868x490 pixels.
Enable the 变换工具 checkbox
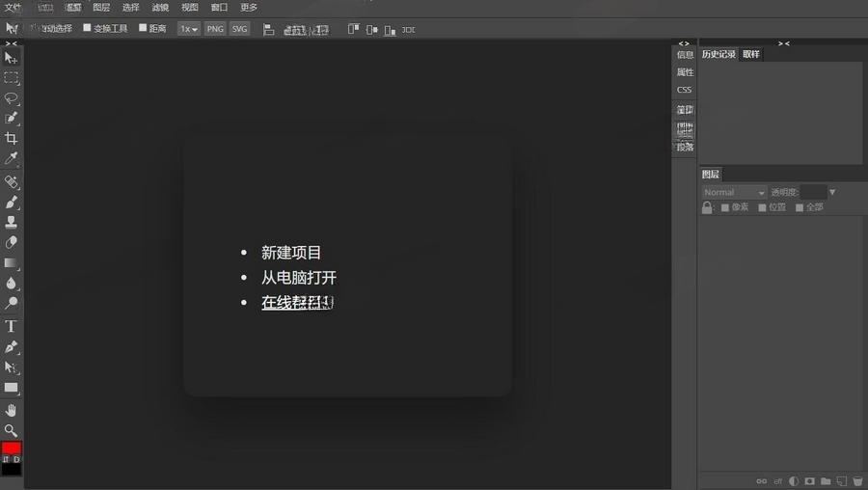[x=88, y=28]
